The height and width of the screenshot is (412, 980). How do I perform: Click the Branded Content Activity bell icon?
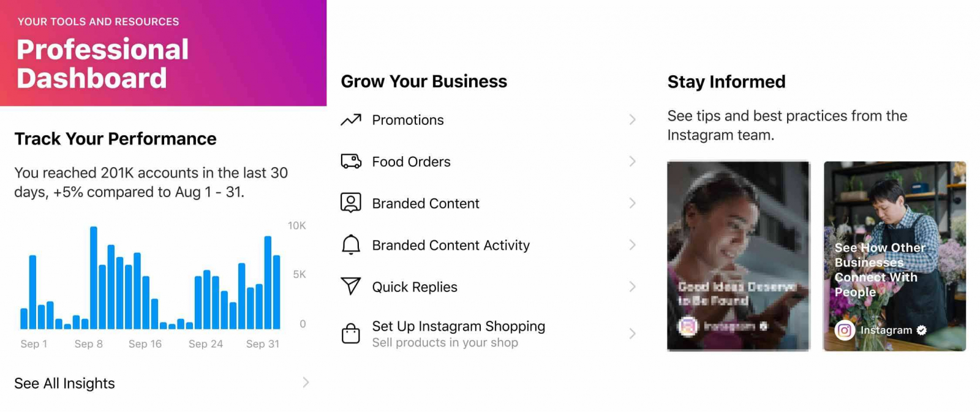click(351, 245)
